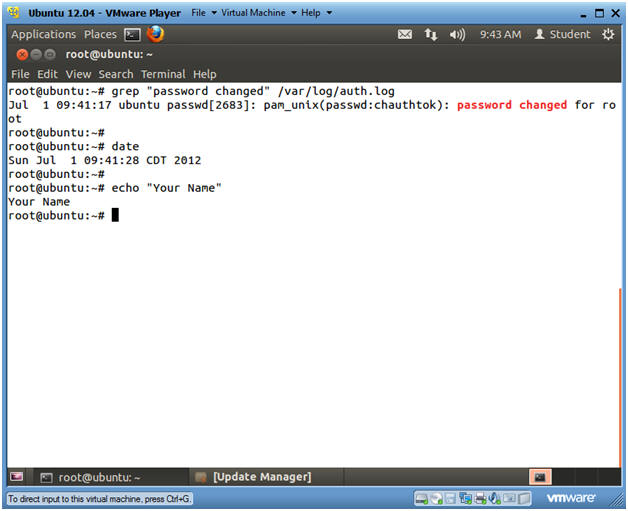Open the Places menu
628x511 pixels.
pos(100,35)
